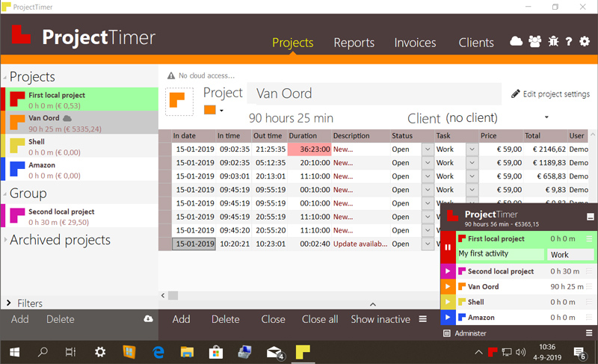Screen dimensions: 598x364
Task: Open the Client selection dropdown
Action: tap(546, 117)
